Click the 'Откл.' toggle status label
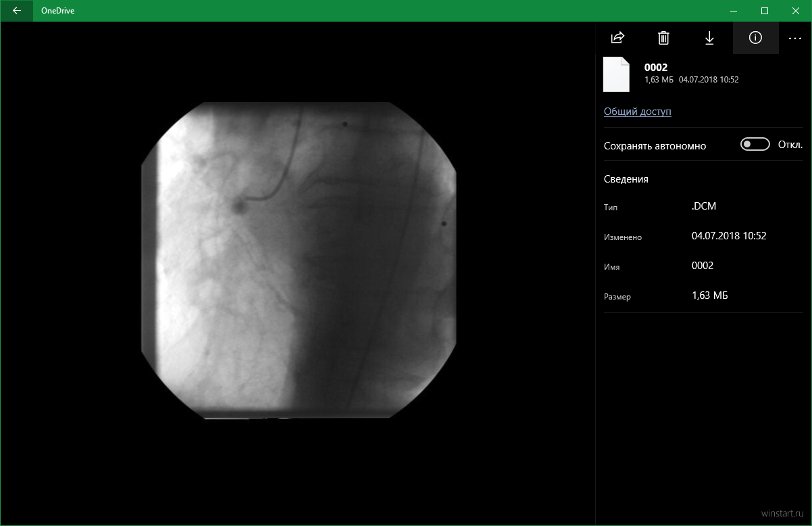 coord(790,145)
